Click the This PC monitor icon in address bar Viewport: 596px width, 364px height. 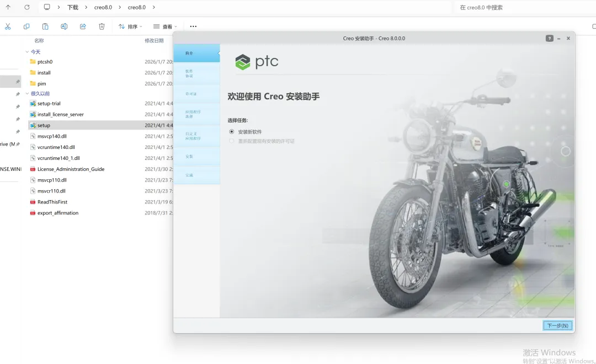(x=47, y=7)
